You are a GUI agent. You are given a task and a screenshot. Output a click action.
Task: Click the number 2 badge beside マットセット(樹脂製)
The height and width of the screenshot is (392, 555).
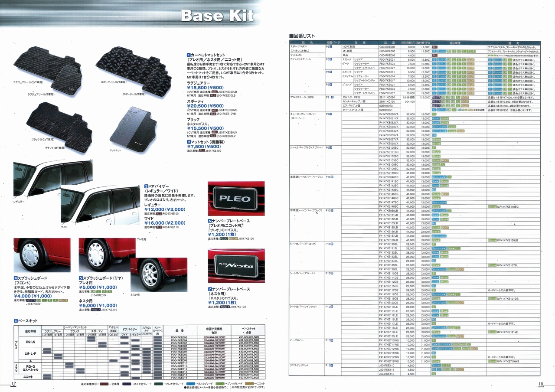[189, 142]
